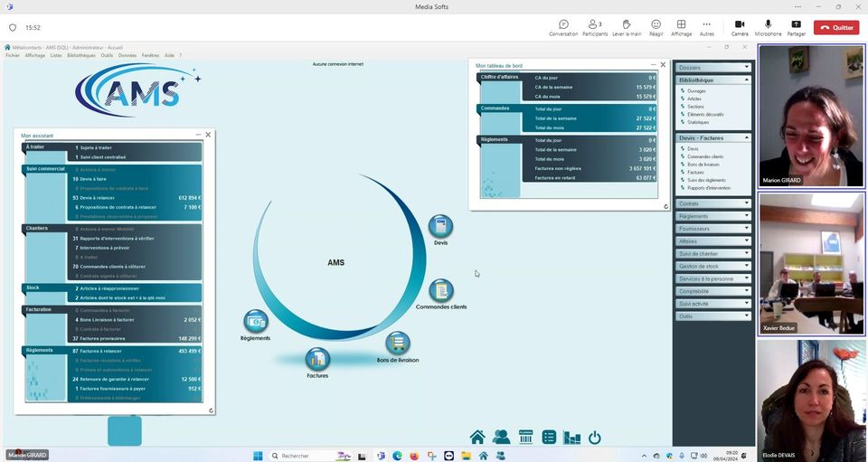Open Factures à relancer in assistant
The image size is (868, 462).
point(99,350)
